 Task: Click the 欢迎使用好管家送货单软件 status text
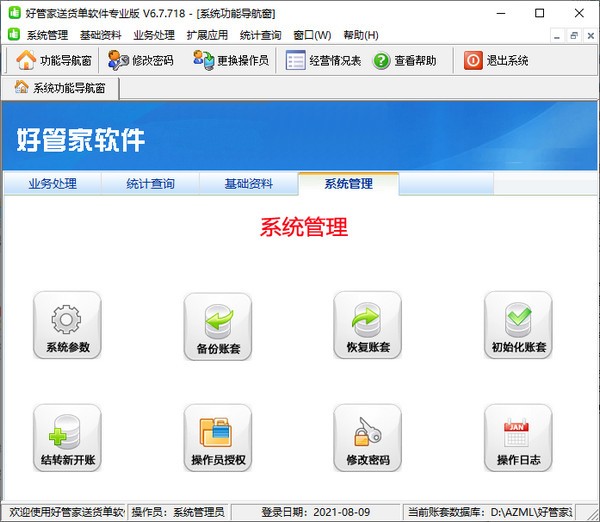click(66, 512)
